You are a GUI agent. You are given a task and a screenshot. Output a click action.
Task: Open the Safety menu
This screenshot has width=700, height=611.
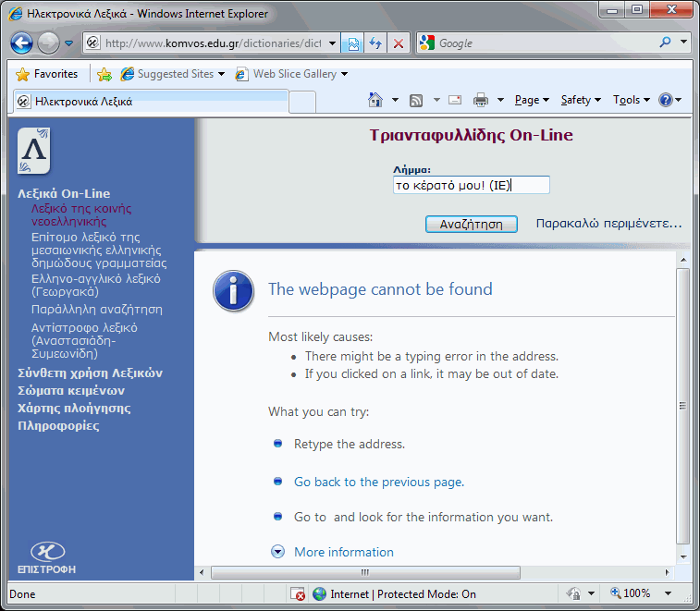(581, 100)
